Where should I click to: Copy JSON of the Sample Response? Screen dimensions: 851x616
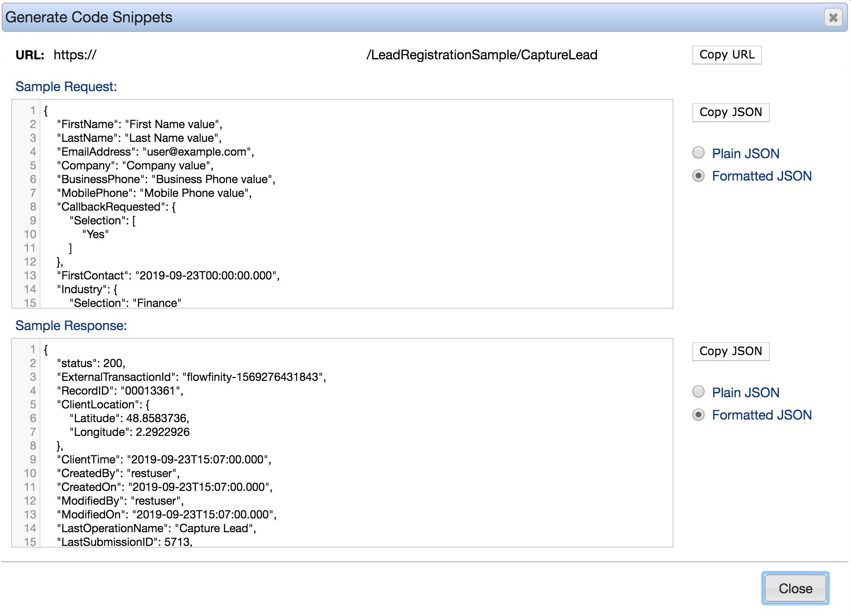tap(731, 351)
